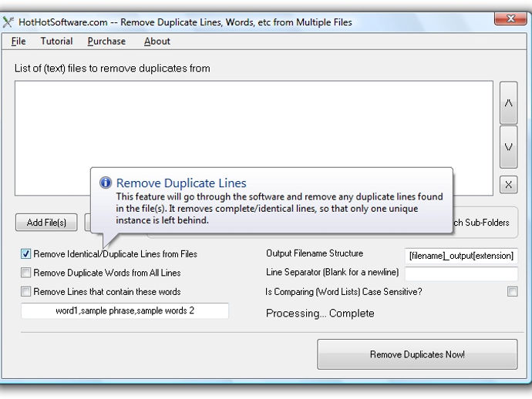Click the Add File(s) button
Screen dimensions: 532x399
[x=46, y=223]
